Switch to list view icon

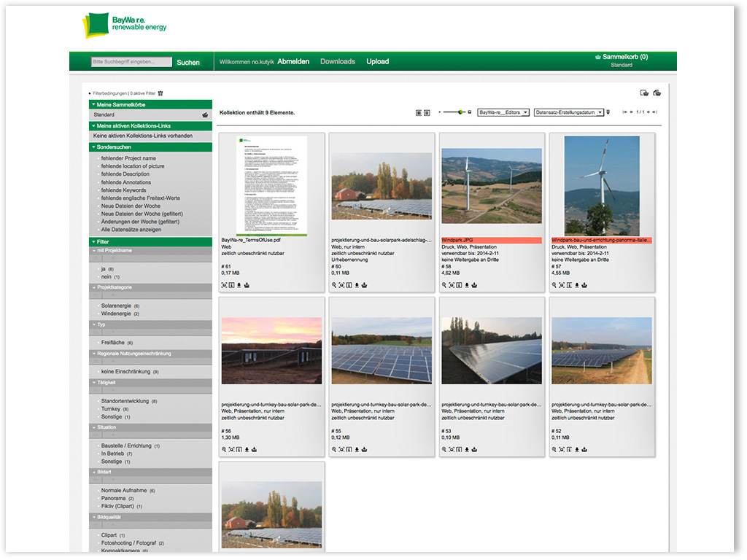coord(427,112)
